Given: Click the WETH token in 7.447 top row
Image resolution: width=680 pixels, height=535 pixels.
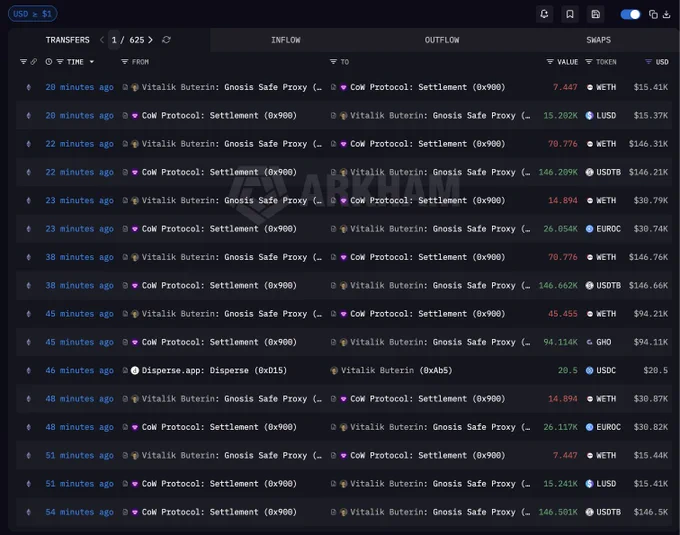Looking at the screenshot, I should pos(606,87).
